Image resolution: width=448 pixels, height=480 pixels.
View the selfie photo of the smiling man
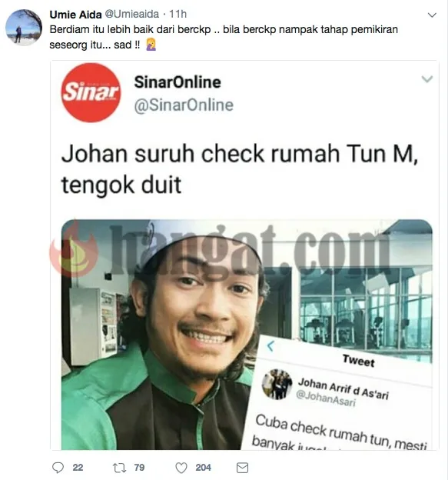pyautogui.click(x=247, y=335)
